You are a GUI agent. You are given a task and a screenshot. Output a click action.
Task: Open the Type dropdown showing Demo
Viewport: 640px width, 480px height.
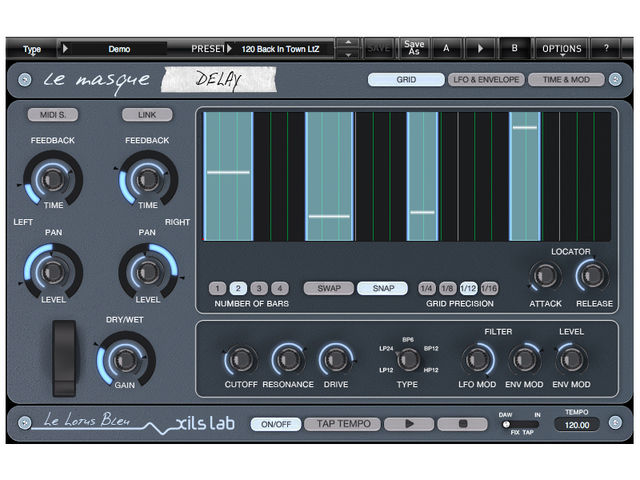point(113,49)
